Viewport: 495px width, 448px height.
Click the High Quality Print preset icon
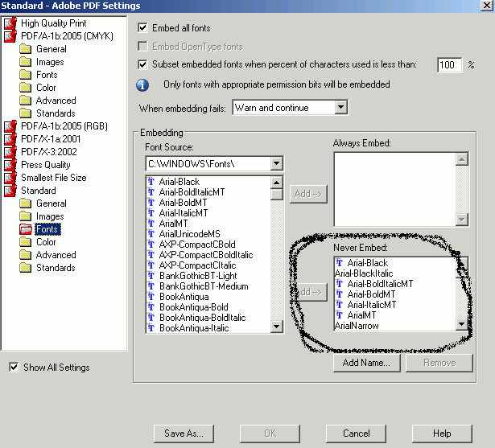click(10, 23)
